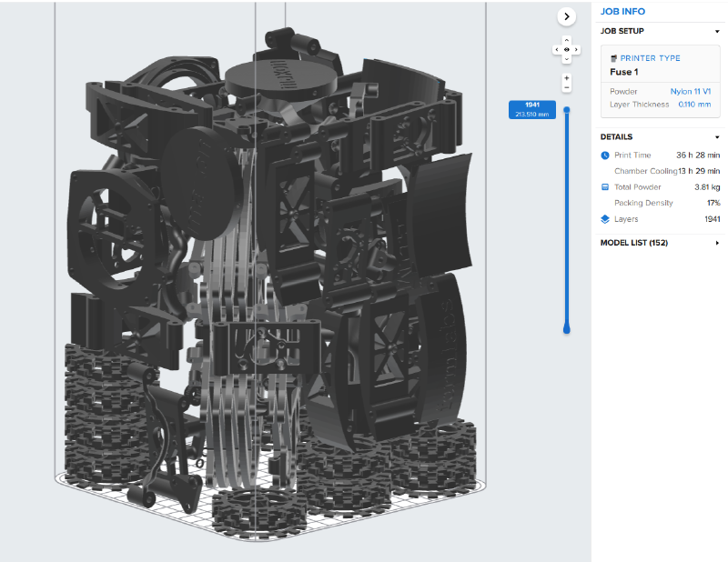This screenshot has height=562, width=728.
Task: Collapse the side panel with the arrow button
Action: tap(566, 16)
